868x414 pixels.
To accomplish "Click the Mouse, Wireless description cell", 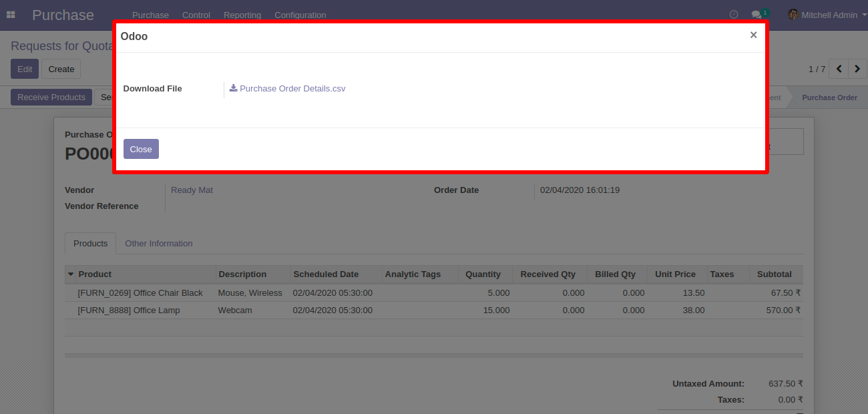I will point(250,293).
